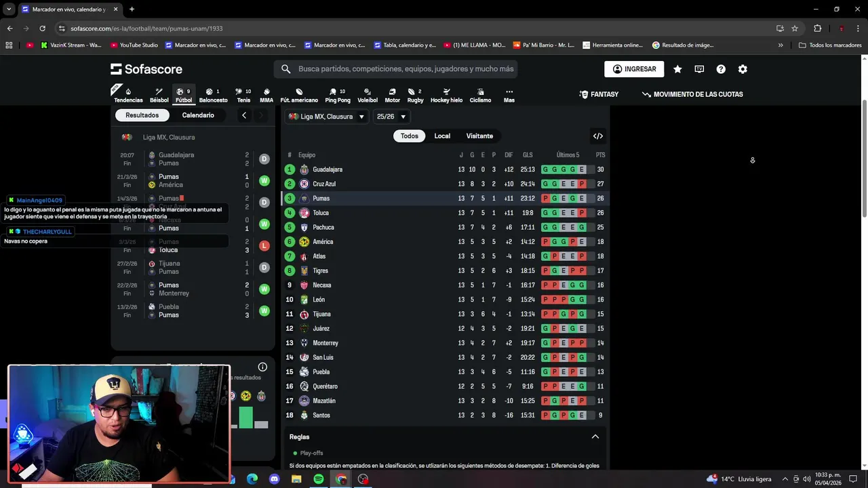This screenshot has width=868, height=488.
Task: Select the Ciclismo sport icon
Action: pos(480,96)
